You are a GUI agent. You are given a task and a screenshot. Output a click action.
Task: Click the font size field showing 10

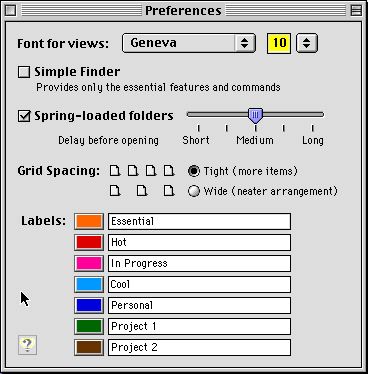click(279, 43)
